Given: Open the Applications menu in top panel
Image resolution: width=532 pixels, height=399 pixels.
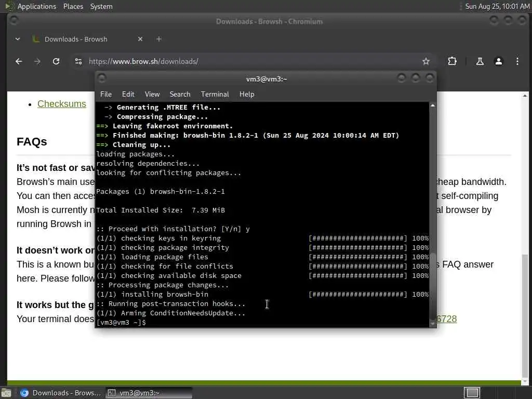Looking at the screenshot, I should [x=37, y=6].
